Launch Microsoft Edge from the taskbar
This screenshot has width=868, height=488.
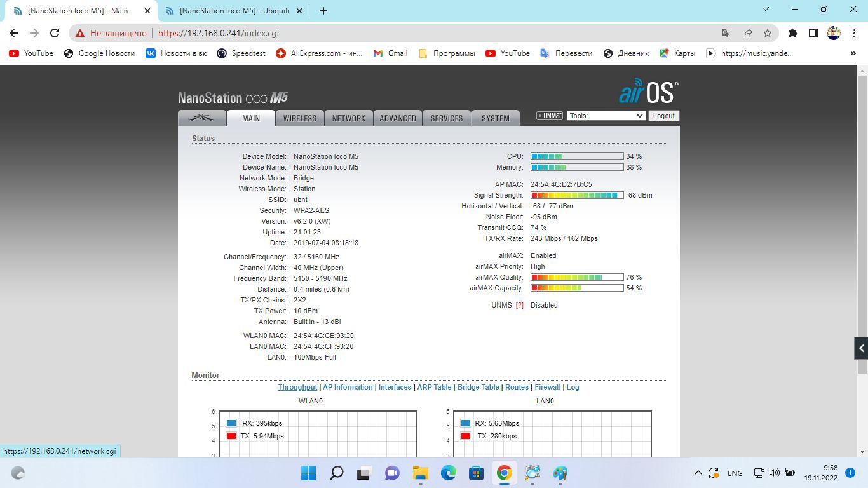pyautogui.click(x=448, y=473)
